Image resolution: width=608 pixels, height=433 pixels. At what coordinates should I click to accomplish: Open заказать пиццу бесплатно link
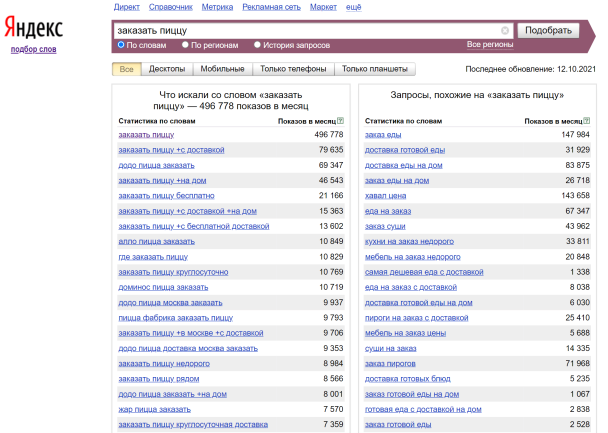[166, 195]
